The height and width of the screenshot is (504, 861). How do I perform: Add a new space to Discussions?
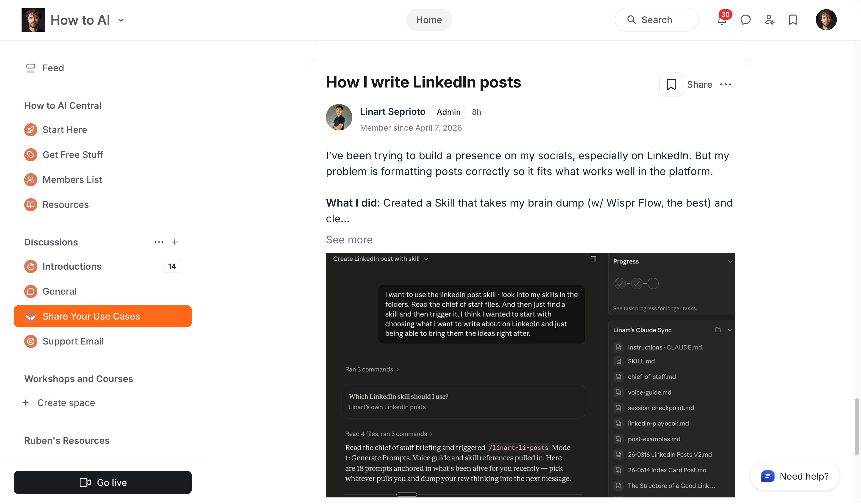click(175, 242)
